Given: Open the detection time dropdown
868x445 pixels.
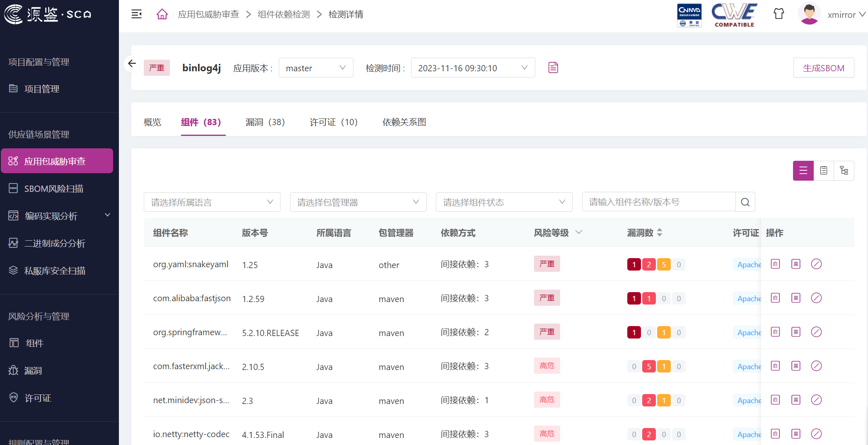Looking at the screenshot, I should [472, 68].
